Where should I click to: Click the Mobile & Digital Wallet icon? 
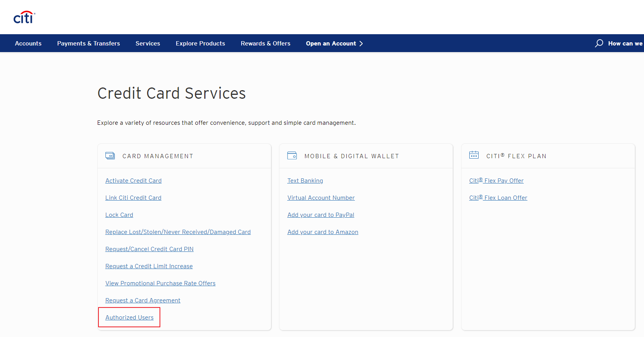click(292, 156)
